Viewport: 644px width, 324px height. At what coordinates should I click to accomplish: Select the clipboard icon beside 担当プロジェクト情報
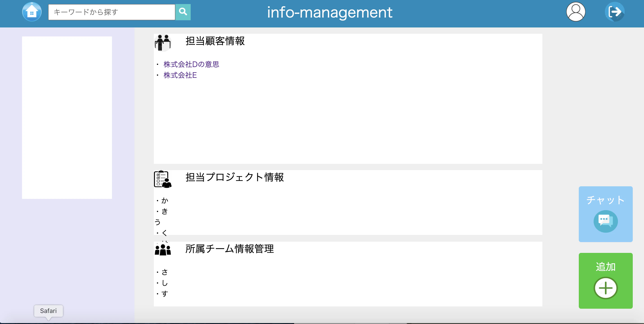pos(163,179)
